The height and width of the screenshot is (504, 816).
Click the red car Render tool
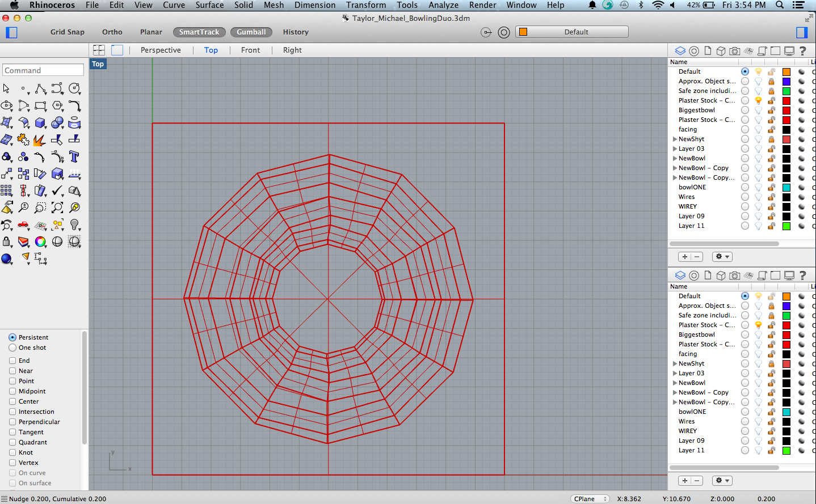pyautogui.click(x=23, y=225)
